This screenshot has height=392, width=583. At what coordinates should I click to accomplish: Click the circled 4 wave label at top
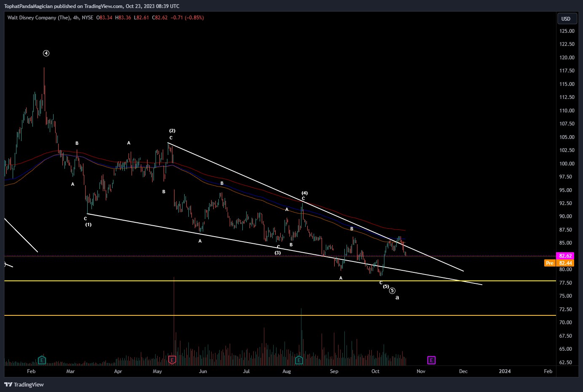pos(46,53)
